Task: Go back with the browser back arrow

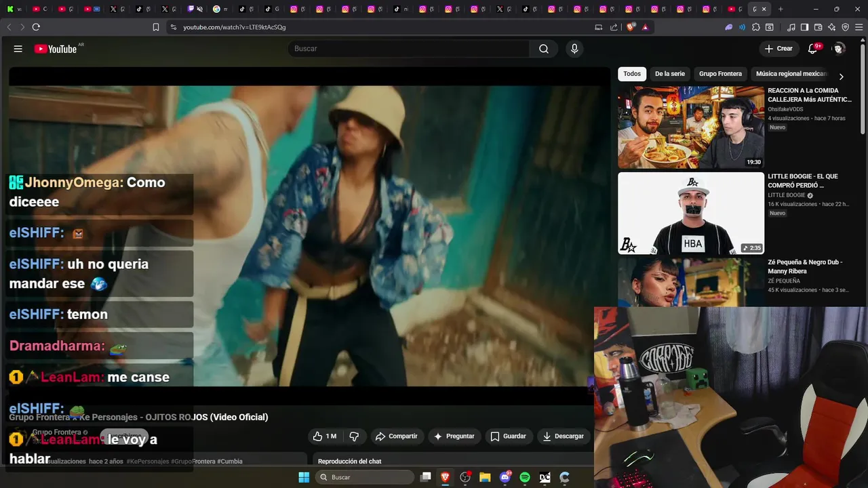Action: (9, 27)
